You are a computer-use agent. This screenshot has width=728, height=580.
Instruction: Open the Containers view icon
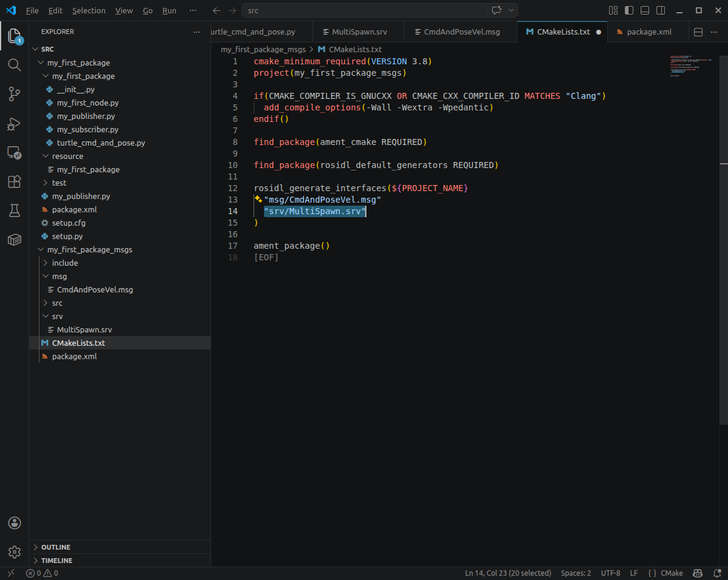[15, 240]
